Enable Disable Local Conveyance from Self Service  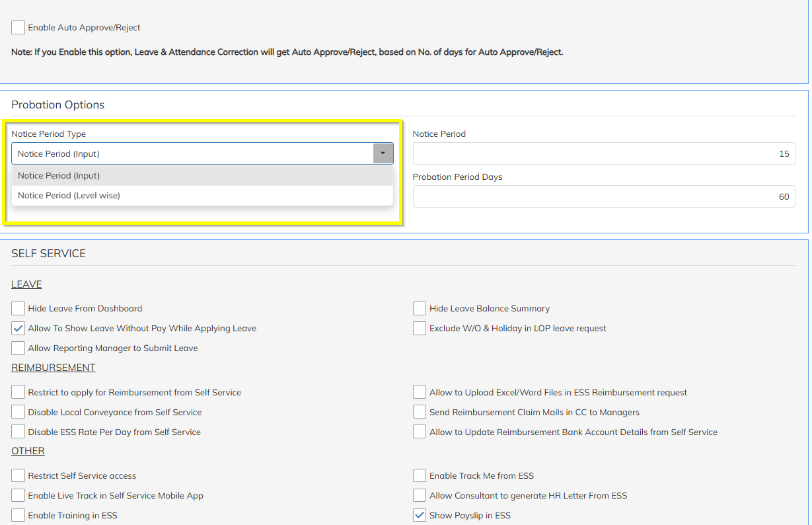click(18, 413)
